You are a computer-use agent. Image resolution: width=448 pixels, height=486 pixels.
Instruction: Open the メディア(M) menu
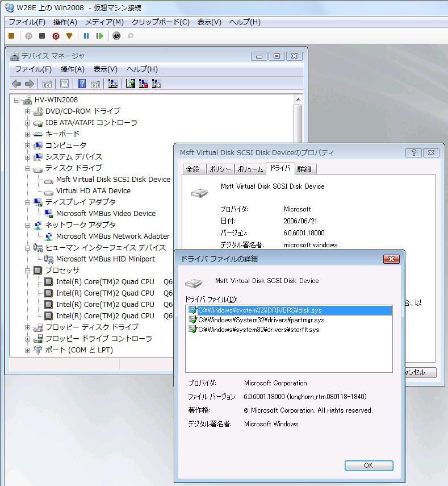[x=104, y=22]
